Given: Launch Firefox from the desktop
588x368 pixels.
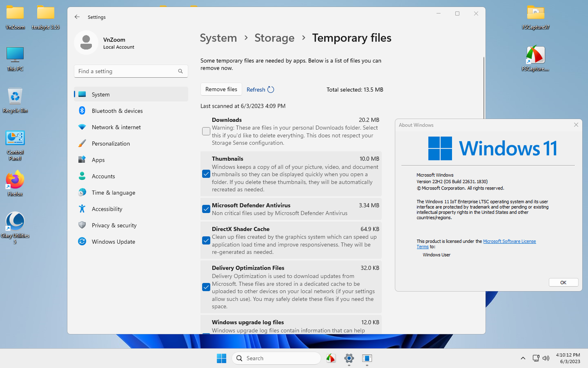Looking at the screenshot, I should pyautogui.click(x=15, y=184).
